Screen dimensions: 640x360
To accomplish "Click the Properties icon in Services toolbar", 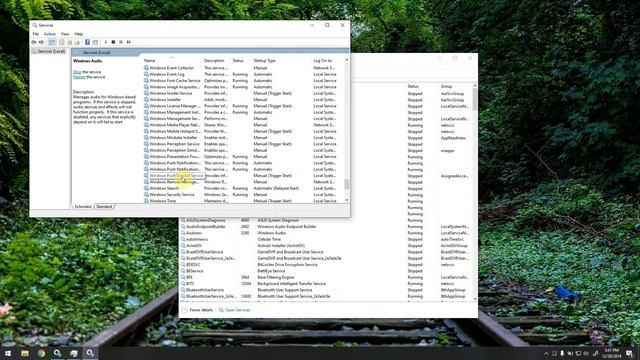I will 62,42.
